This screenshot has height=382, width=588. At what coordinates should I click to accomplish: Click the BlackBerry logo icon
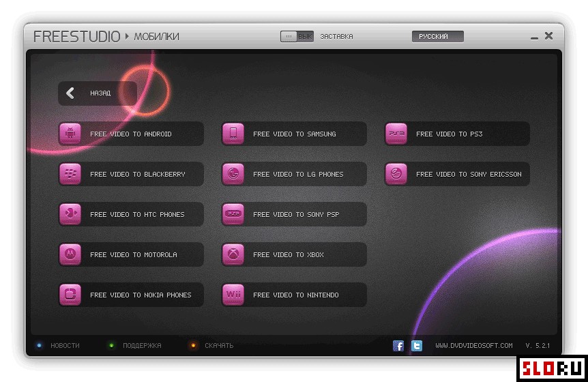point(70,174)
